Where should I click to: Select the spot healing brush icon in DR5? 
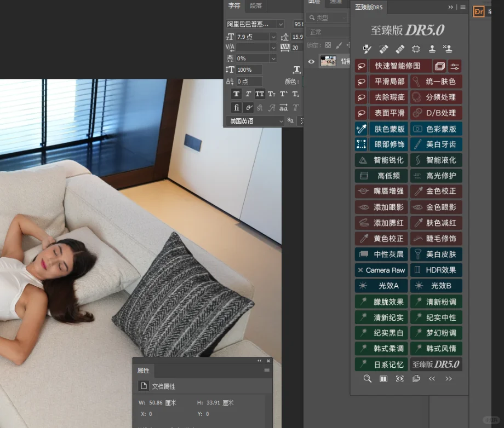383,49
